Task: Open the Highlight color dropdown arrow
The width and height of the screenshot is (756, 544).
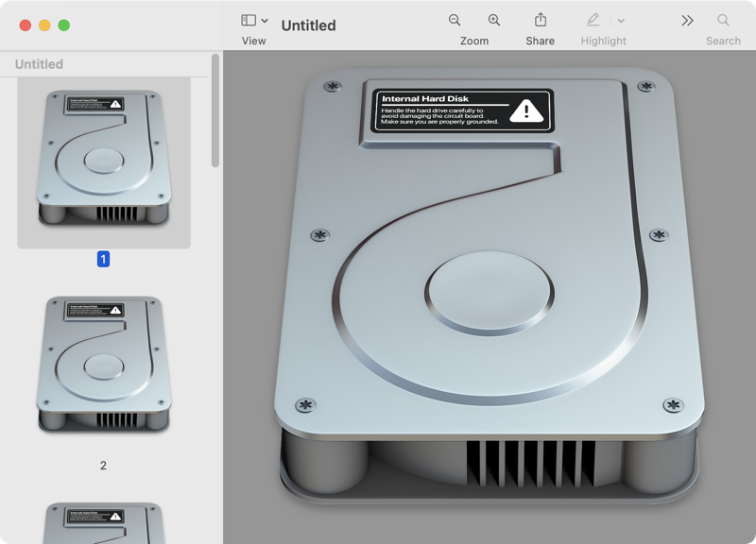Action: pyautogui.click(x=621, y=21)
